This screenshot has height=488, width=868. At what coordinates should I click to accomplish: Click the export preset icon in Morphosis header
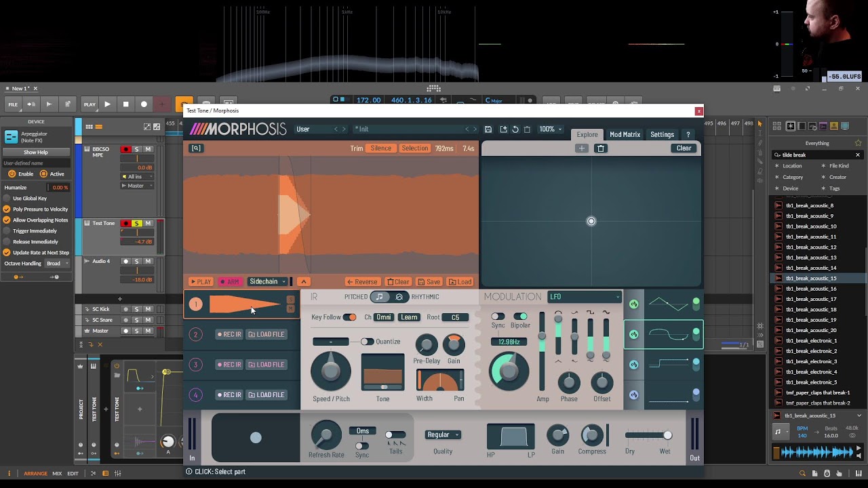click(503, 129)
